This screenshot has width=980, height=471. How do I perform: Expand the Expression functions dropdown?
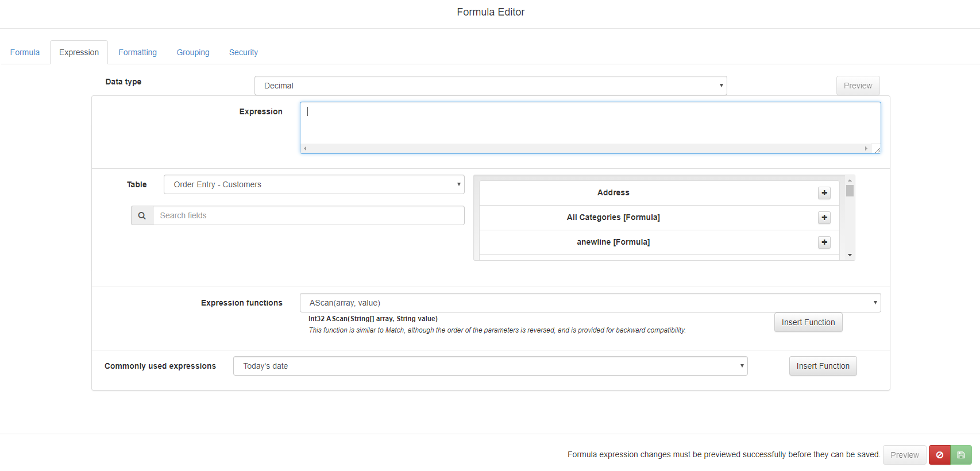(590, 303)
